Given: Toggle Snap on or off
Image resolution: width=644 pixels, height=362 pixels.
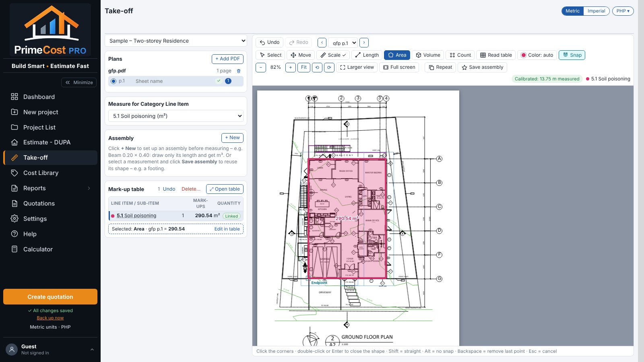Looking at the screenshot, I should click(572, 55).
